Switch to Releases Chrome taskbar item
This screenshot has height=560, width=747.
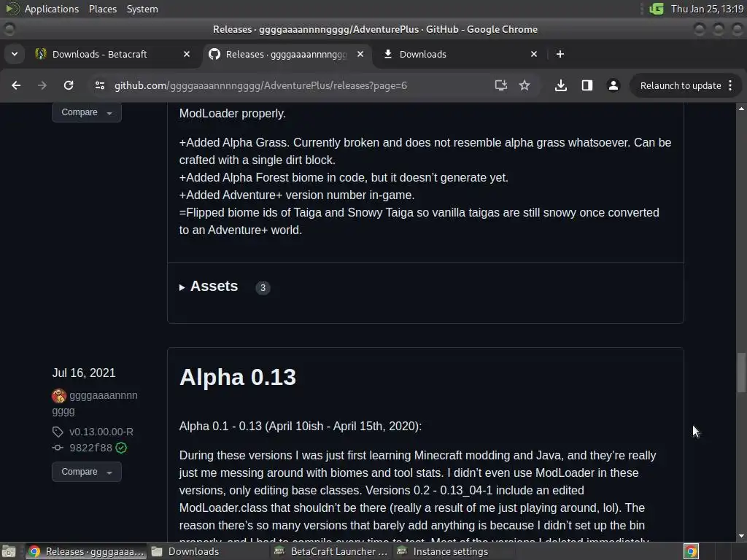click(86, 551)
